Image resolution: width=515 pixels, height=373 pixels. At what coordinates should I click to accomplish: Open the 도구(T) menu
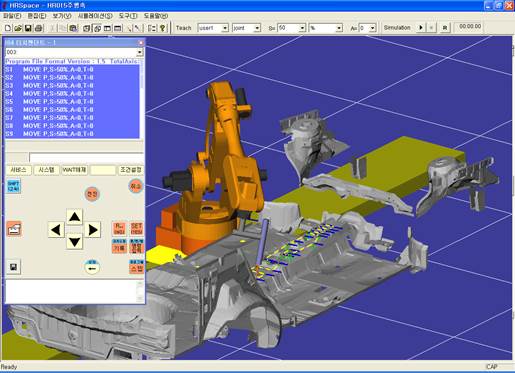click(128, 16)
